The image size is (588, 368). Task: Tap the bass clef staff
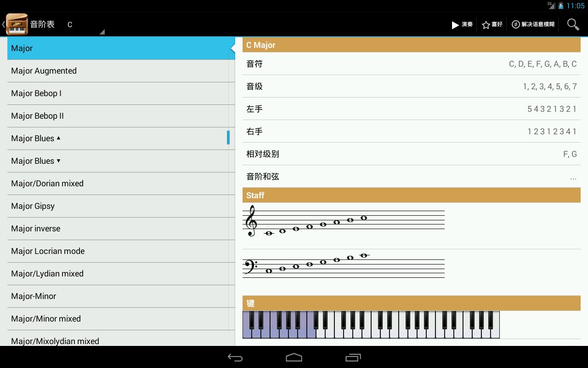[x=344, y=265]
